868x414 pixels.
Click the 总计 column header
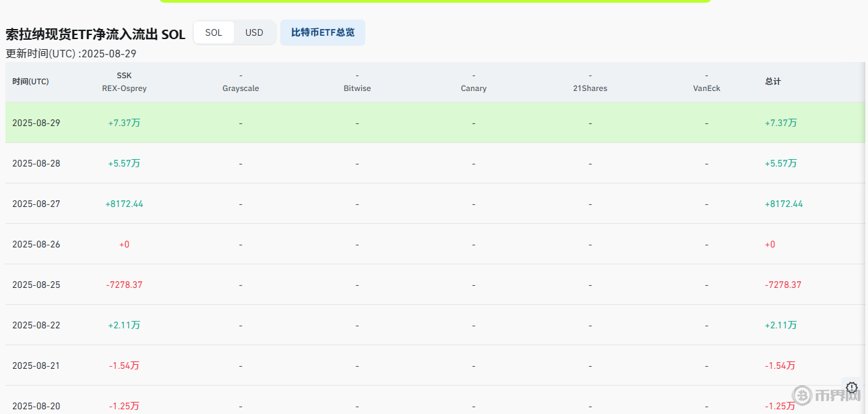point(773,82)
